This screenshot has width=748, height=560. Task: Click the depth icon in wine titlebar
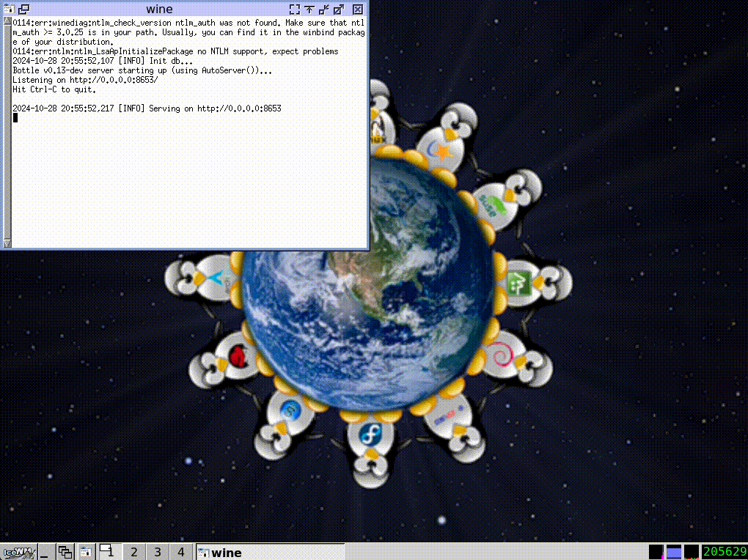tap(23, 9)
